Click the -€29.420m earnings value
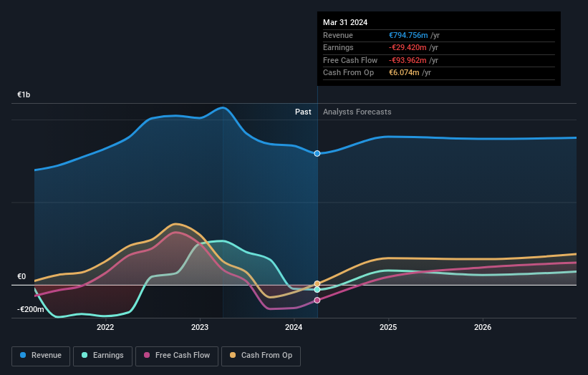The image size is (588, 375). click(x=408, y=47)
